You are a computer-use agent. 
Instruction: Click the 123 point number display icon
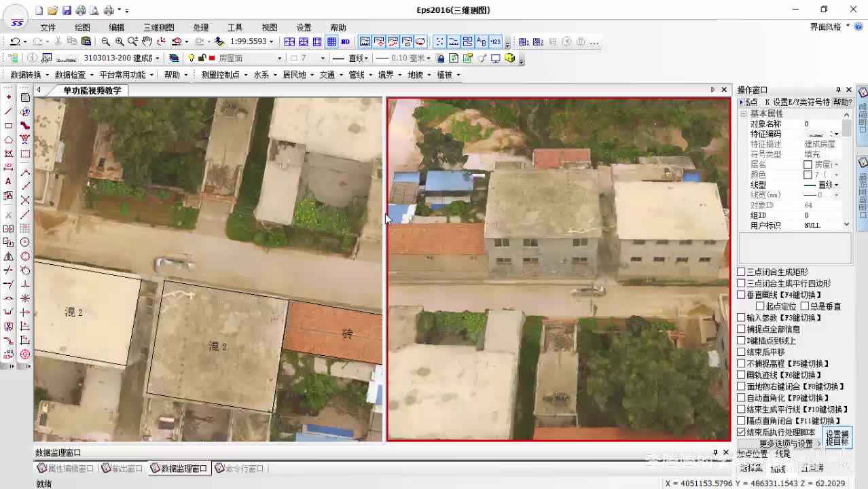click(x=496, y=41)
